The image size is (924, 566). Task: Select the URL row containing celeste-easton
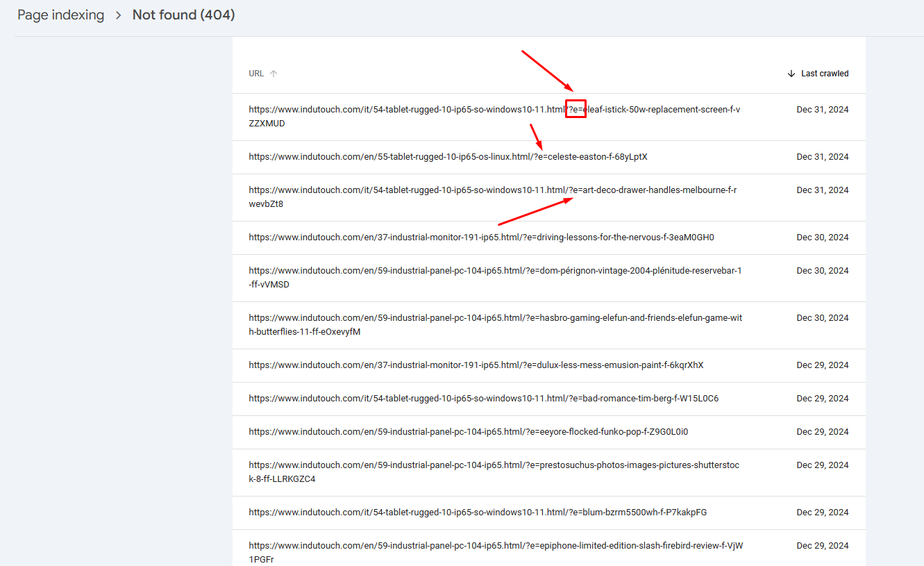(x=549, y=157)
